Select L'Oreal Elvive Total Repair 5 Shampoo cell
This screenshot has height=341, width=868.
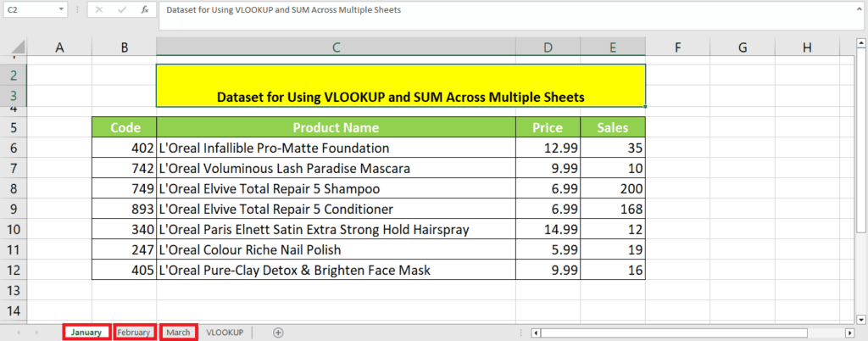[x=336, y=189]
